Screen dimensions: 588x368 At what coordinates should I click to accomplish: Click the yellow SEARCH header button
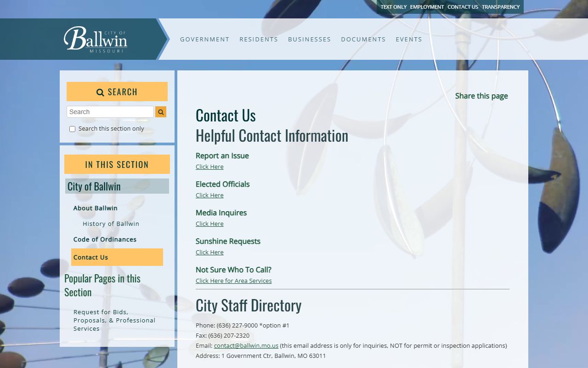117,92
